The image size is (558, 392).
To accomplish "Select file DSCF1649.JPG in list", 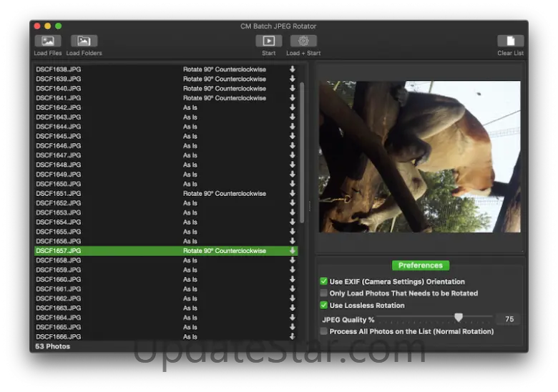I will 166,175.
